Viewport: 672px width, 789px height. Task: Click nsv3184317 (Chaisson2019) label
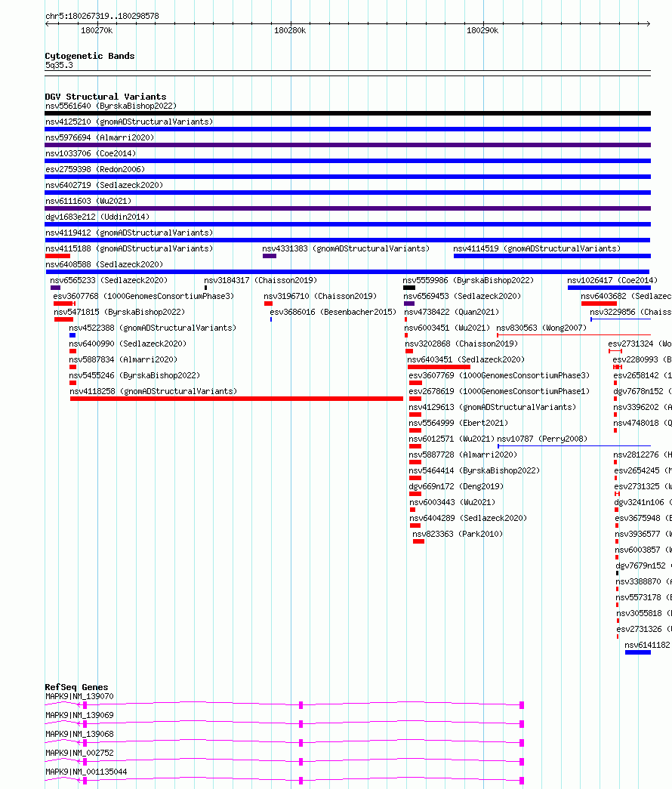point(260,280)
